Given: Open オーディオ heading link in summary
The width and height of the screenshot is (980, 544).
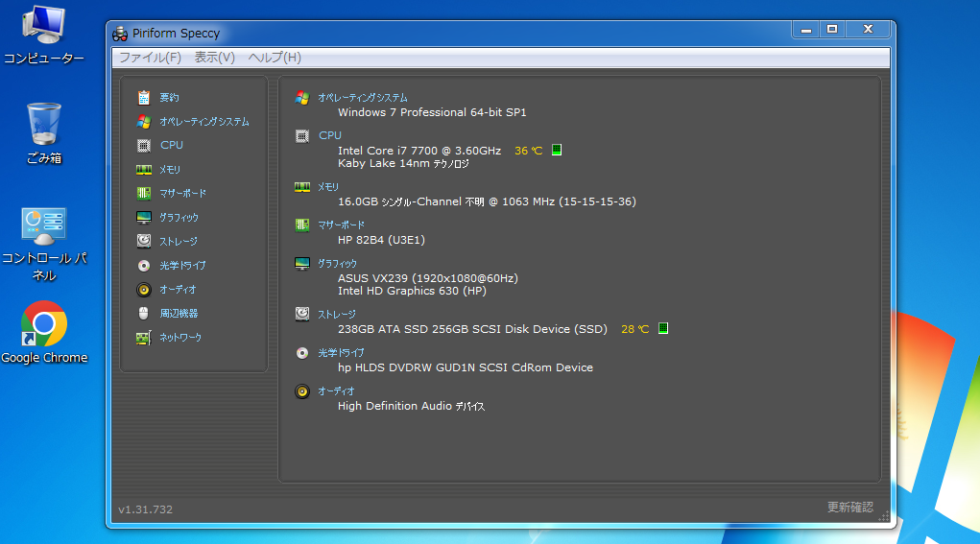Looking at the screenshot, I should click(336, 391).
